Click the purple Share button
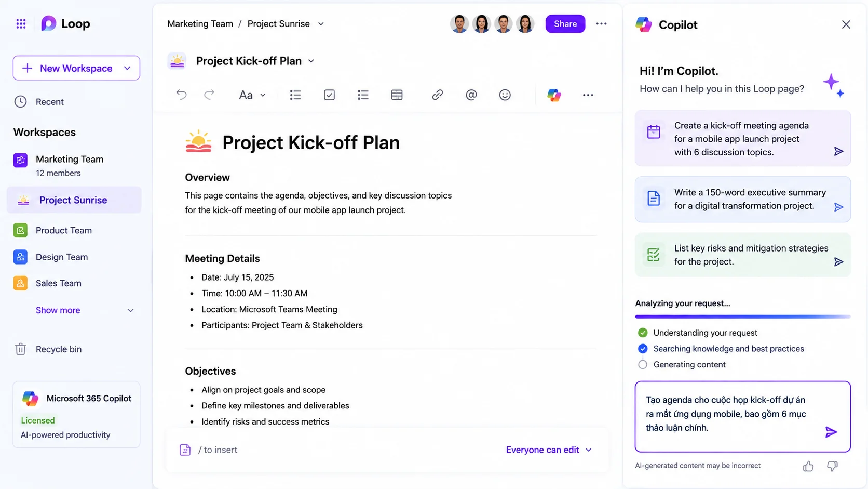The width and height of the screenshot is (868, 489). click(565, 24)
